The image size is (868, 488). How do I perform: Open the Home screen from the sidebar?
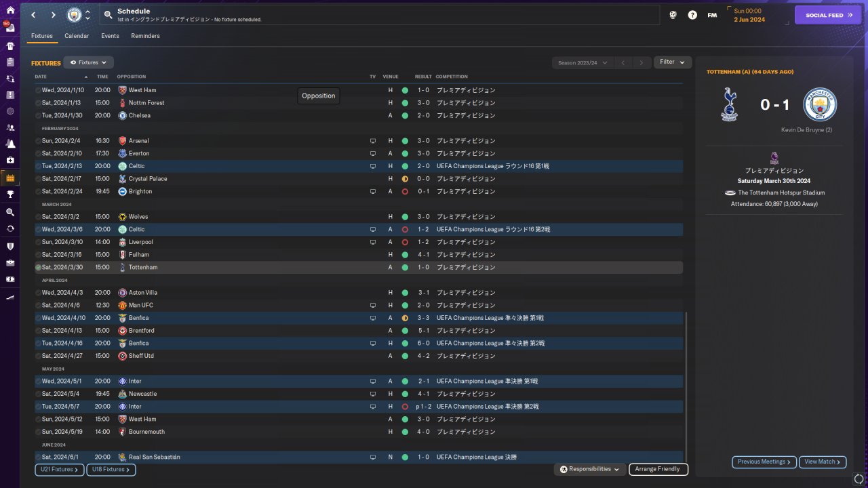pos(10,10)
